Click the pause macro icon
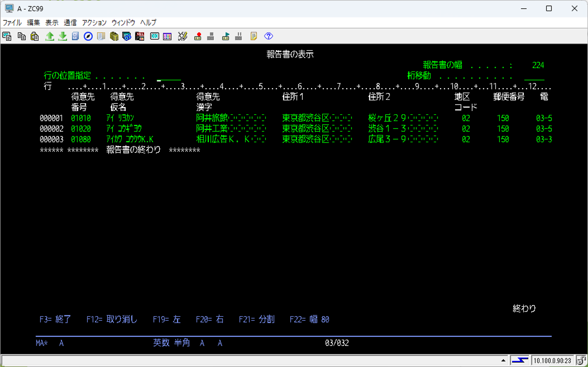The width and height of the screenshot is (588, 367). [239, 36]
